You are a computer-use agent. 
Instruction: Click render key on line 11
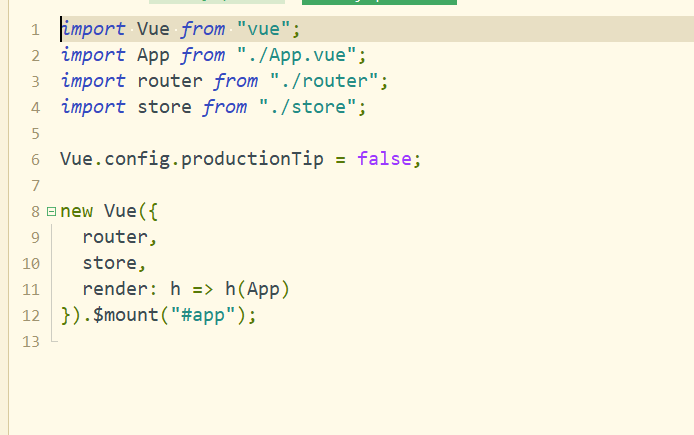[115, 289]
